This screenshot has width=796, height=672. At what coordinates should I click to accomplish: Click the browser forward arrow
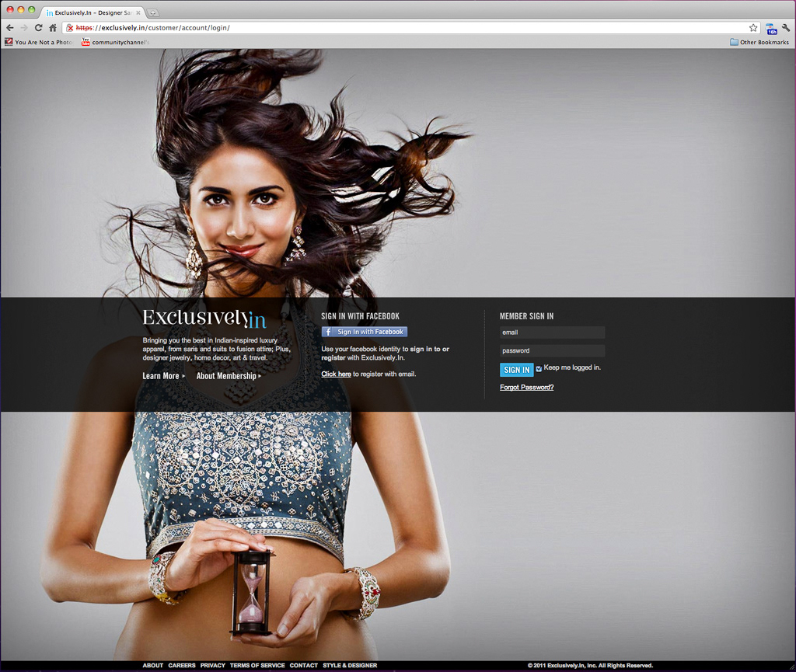(24, 27)
